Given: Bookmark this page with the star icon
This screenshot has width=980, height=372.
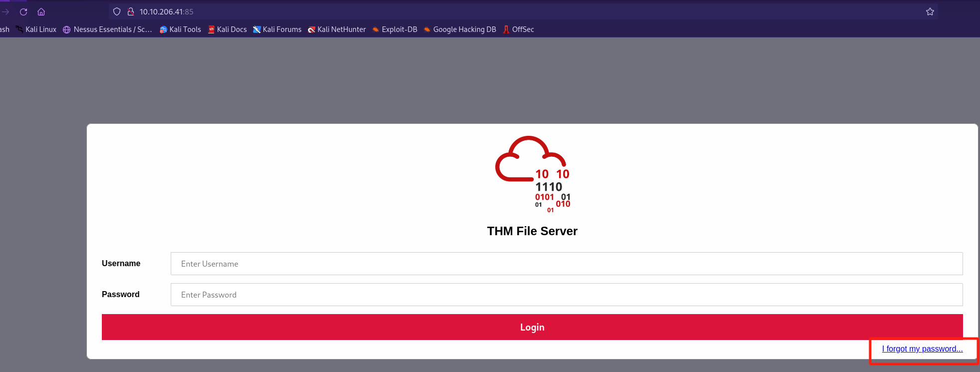Looking at the screenshot, I should coord(930,11).
